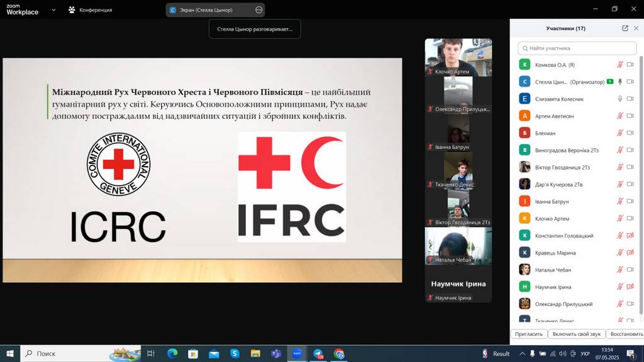Select Наталья Чебан video thumbnail
This screenshot has height=362, width=644.
click(458, 246)
